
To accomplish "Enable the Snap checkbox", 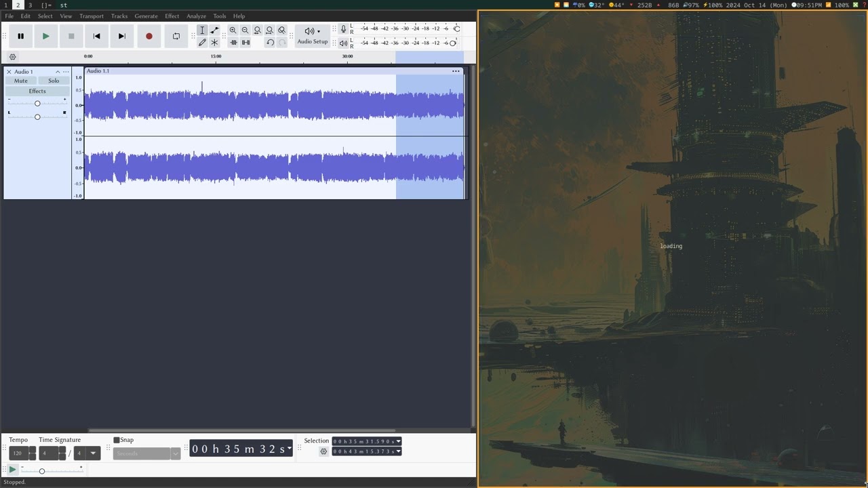I will tap(117, 440).
